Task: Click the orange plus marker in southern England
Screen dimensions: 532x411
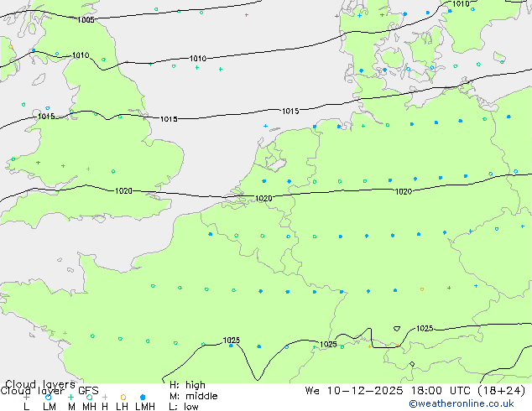Action: pos(88,169)
